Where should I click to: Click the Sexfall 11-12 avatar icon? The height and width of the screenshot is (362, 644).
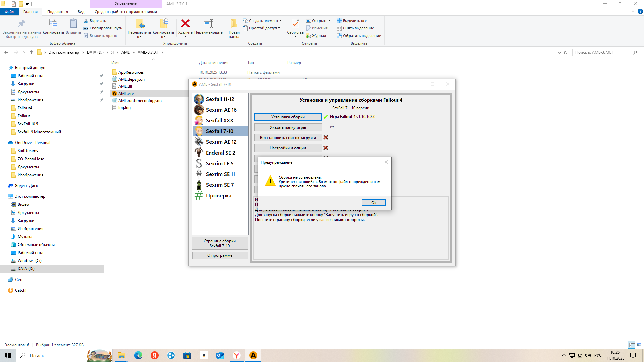pyautogui.click(x=199, y=99)
